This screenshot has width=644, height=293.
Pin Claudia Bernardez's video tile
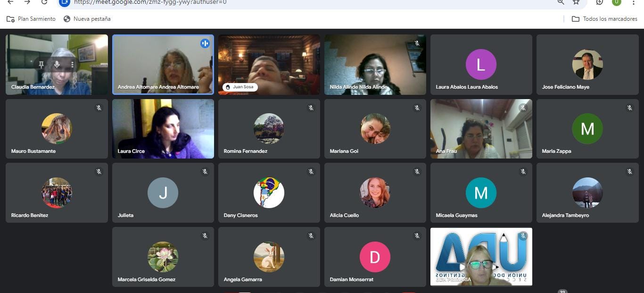coord(41,65)
